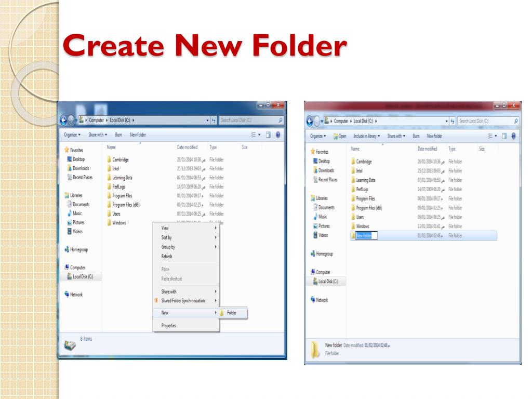Open Organize dropdown in left window
This screenshot has width=532, height=399.
click(72, 135)
